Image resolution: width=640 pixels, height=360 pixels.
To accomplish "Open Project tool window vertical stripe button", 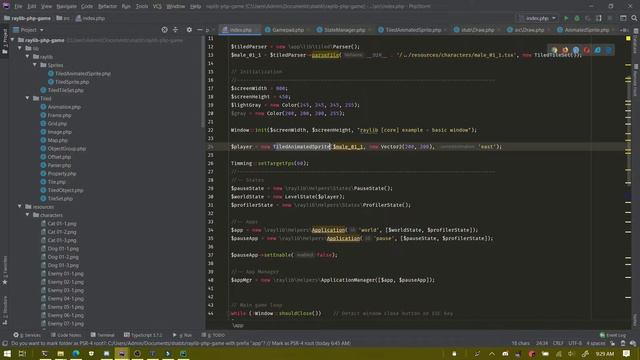I will [x=5, y=42].
